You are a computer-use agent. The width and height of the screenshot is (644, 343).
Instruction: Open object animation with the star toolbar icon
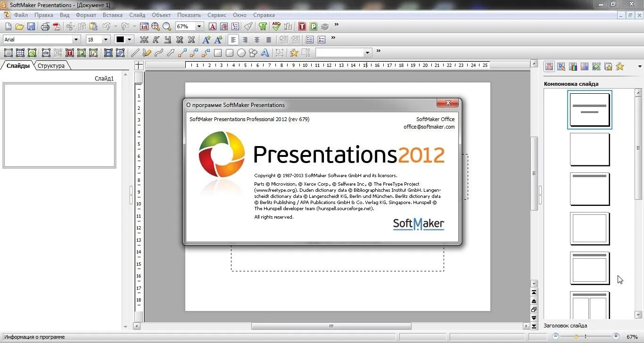294,53
